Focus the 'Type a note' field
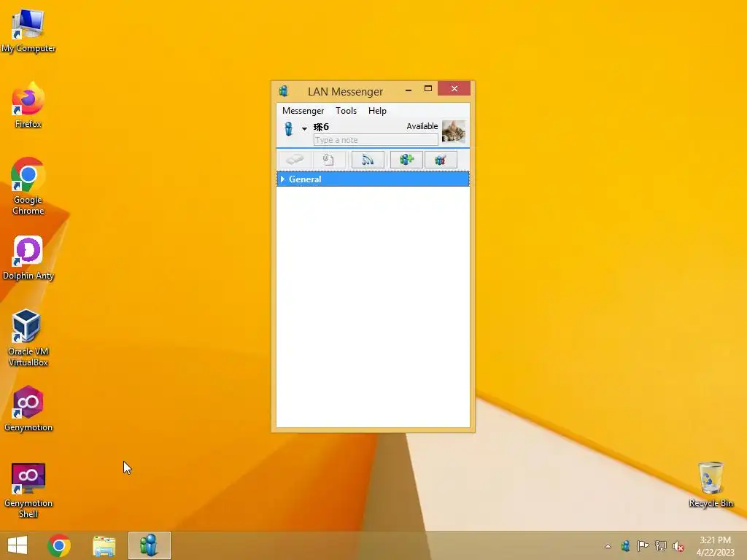747x560 pixels. coord(376,140)
